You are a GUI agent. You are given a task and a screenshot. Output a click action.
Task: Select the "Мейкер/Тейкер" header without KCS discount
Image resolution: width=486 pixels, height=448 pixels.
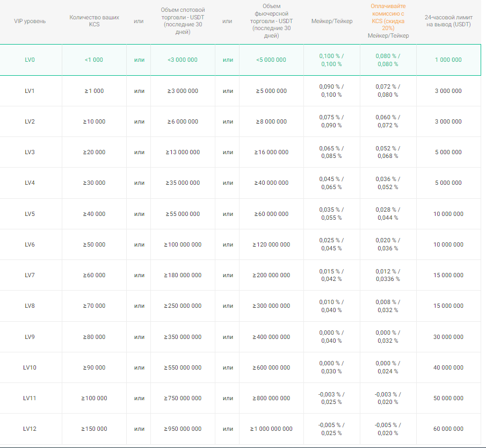coord(332,21)
